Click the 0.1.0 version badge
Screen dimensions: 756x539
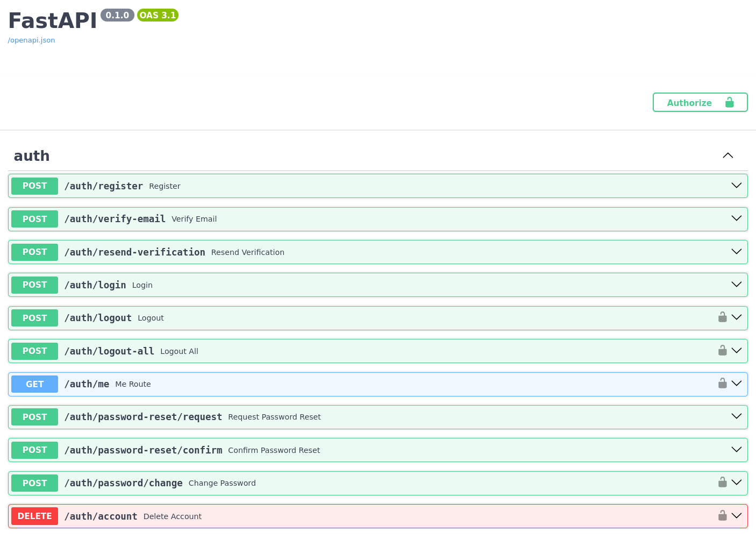tap(117, 15)
